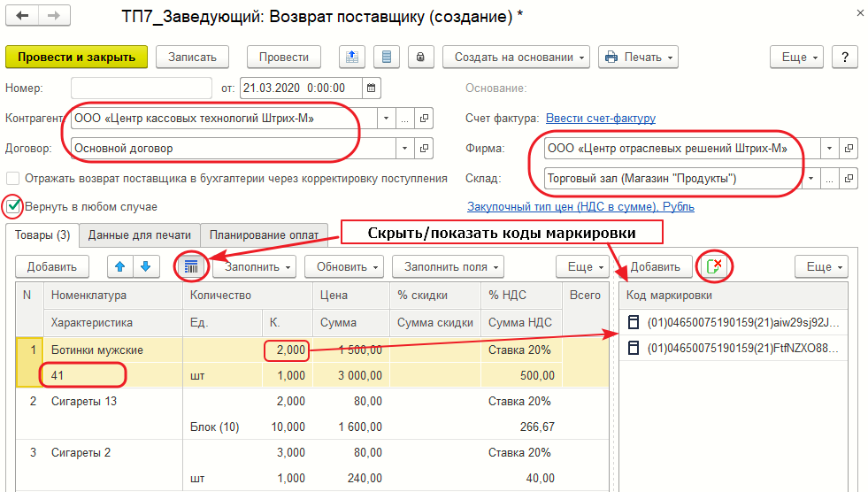Open the Обновить dropdown
This screenshot has width=868, height=492.
(x=344, y=266)
